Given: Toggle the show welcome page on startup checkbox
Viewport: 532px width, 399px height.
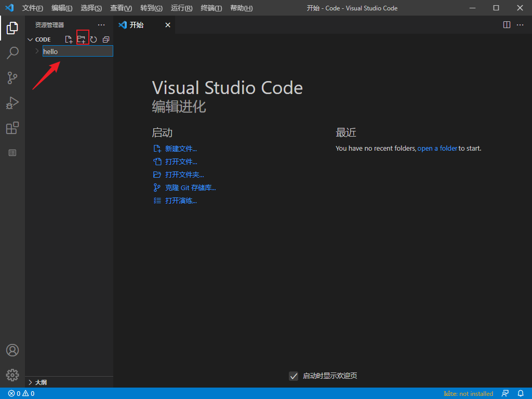Looking at the screenshot, I should point(294,376).
